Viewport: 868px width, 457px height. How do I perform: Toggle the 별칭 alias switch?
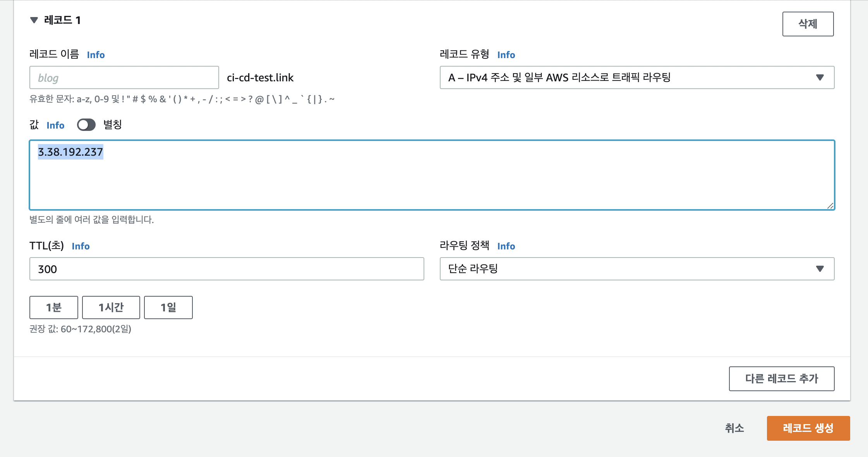coord(86,125)
